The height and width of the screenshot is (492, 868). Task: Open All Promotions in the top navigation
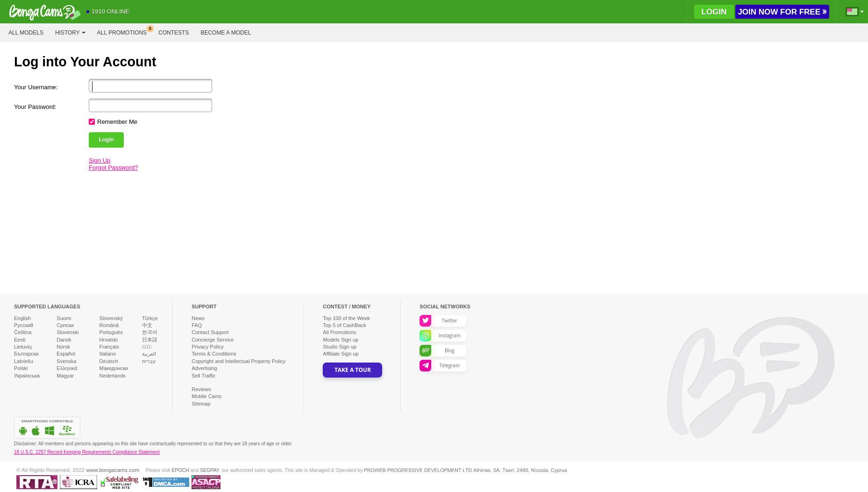(122, 33)
